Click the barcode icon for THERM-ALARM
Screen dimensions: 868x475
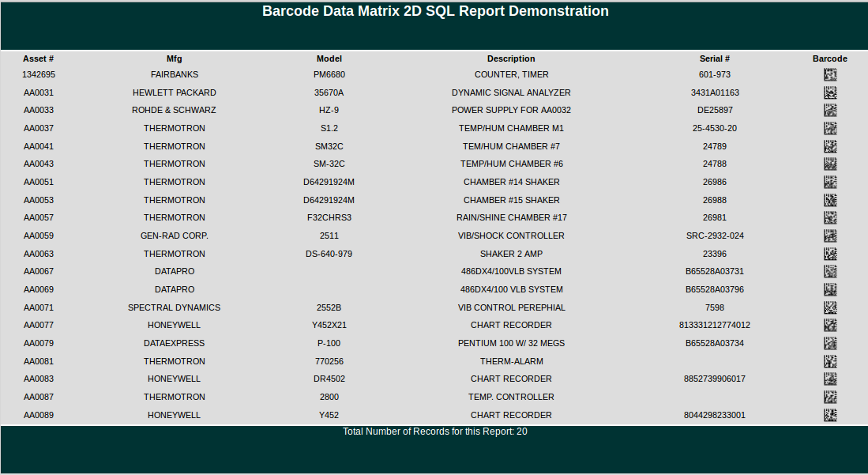pyautogui.click(x=830, y=361)
